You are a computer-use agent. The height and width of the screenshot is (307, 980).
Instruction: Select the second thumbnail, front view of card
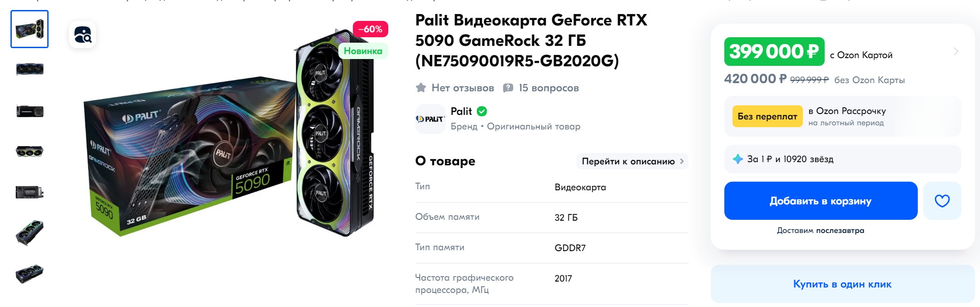click(x=30, y=69)
